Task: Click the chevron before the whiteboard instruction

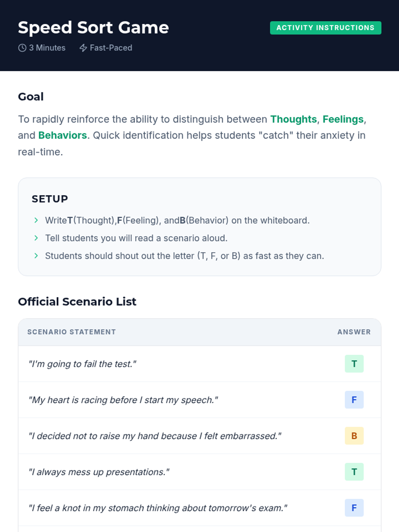Action: (x=36, y=220)
